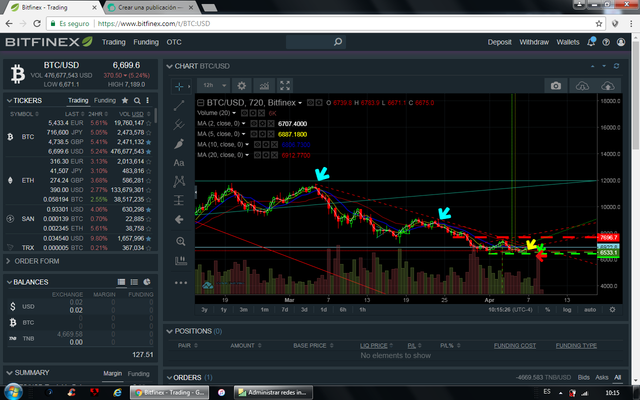Open notifications bell icon
The width and height of the screenshot is (640, 400).
click(x=591, y=42)
